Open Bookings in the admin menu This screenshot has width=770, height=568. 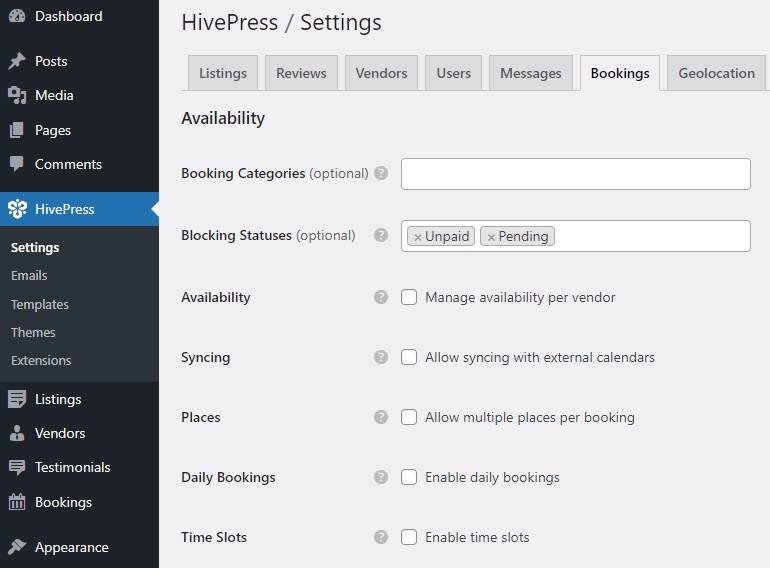(x=80, y=502)
